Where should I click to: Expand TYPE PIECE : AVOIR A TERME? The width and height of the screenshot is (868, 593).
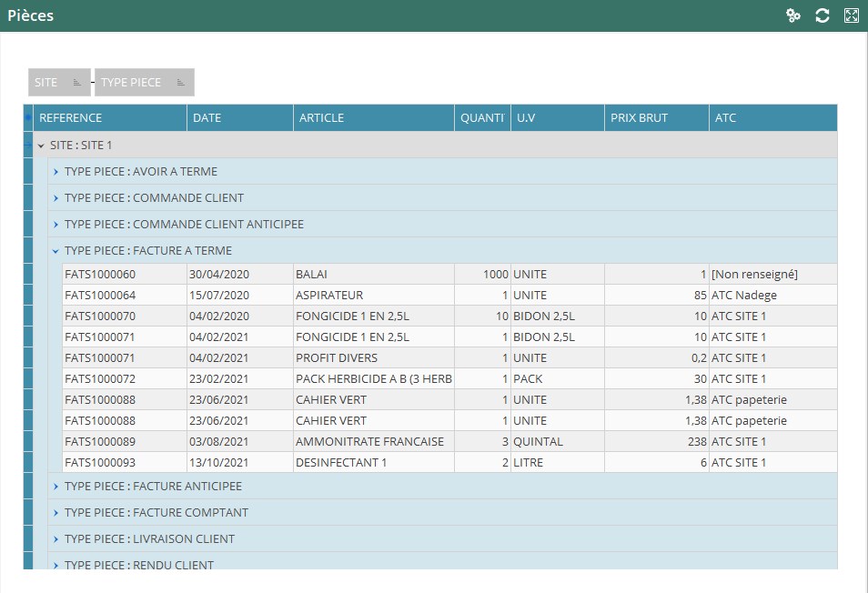pos(56,172)
